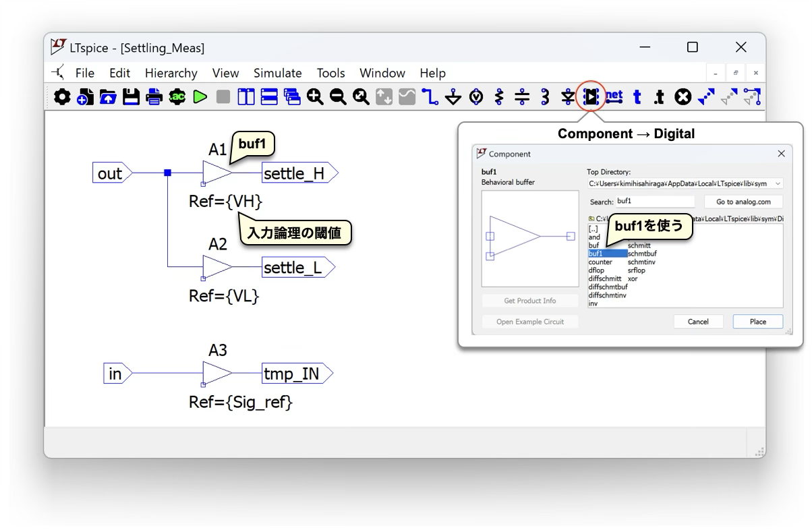Tile windows horizontally from the toolbar

[x=269, y=97]
